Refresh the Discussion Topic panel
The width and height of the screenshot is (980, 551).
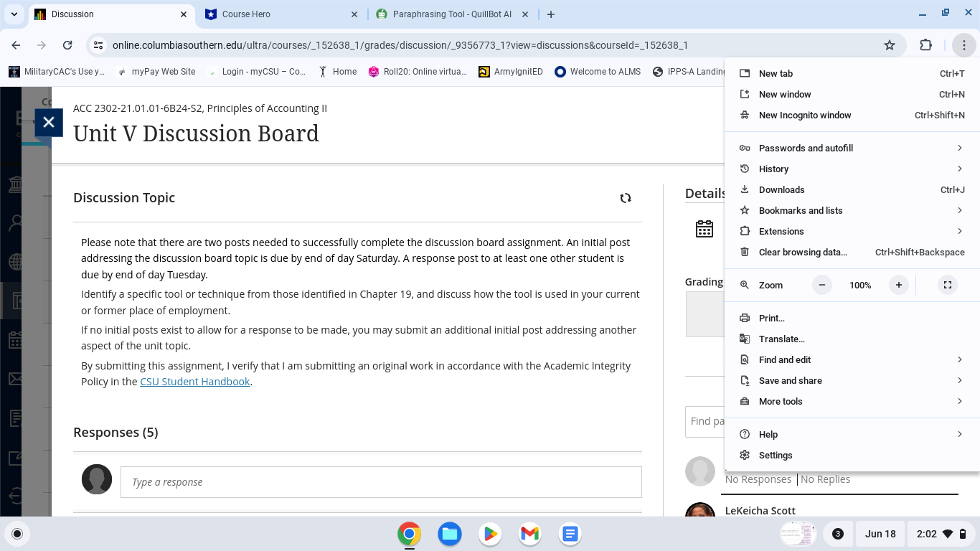tap(626, 198)
